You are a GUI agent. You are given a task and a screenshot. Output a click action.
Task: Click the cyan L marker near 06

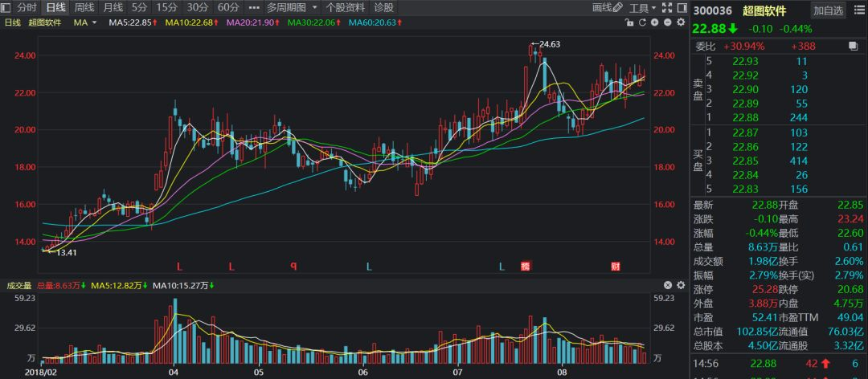pyautogui.click(x=368, y=267)
